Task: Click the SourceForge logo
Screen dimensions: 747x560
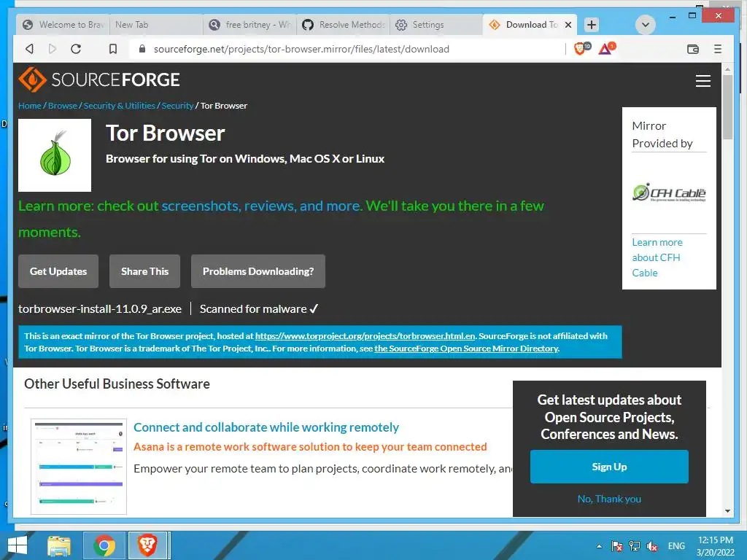Action: point(99,79)
